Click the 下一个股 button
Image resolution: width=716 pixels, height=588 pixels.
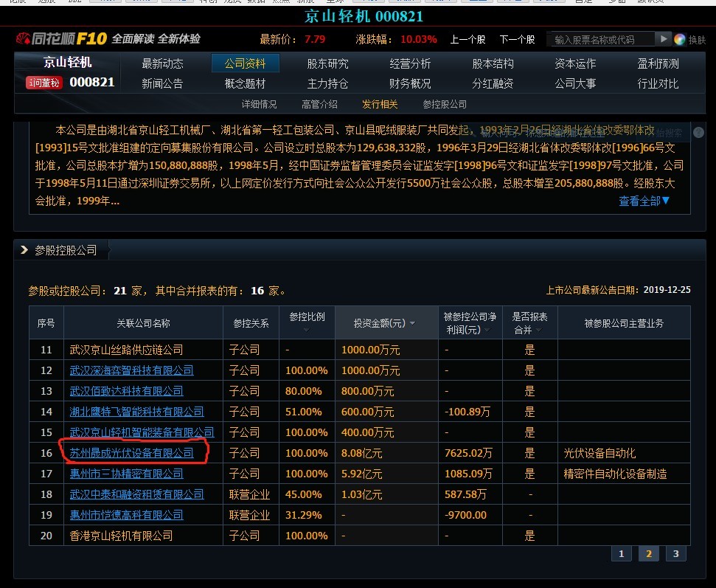click(518, 38)
